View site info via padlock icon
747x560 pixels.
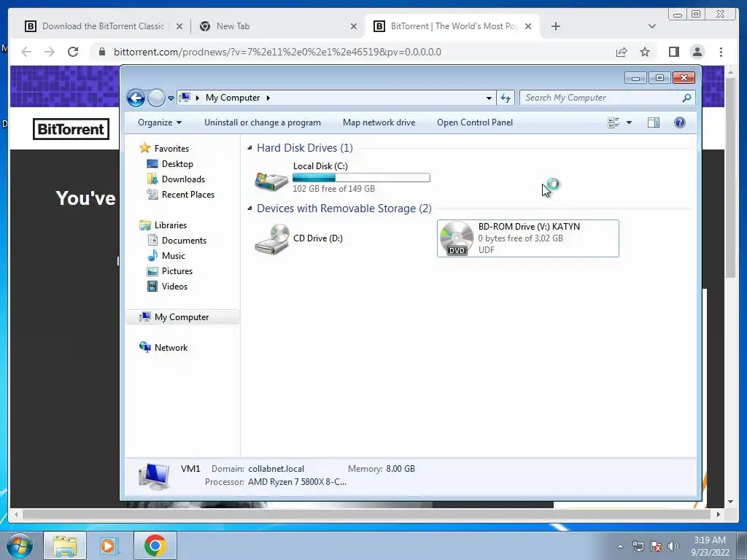point(101,52)
